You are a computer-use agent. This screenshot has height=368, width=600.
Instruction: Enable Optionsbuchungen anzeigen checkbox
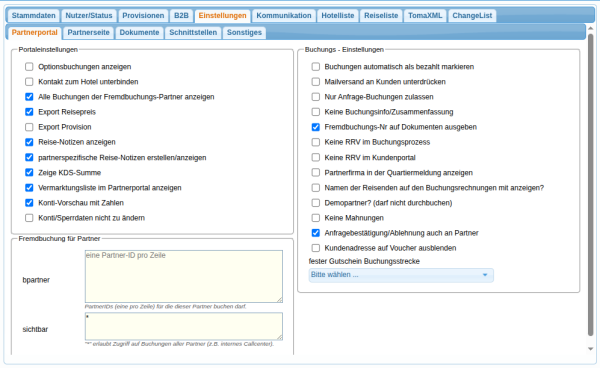pos(29,67)
